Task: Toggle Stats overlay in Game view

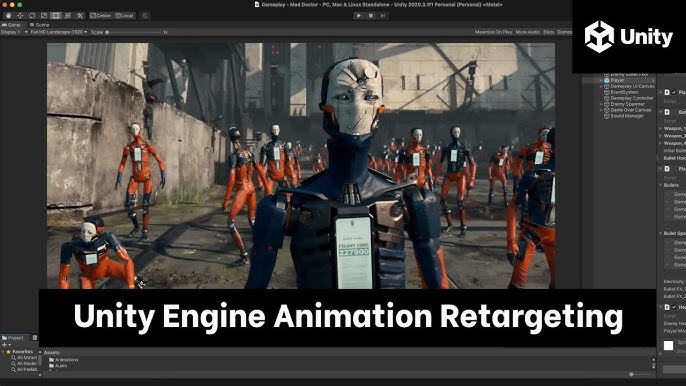Action: 549,32
